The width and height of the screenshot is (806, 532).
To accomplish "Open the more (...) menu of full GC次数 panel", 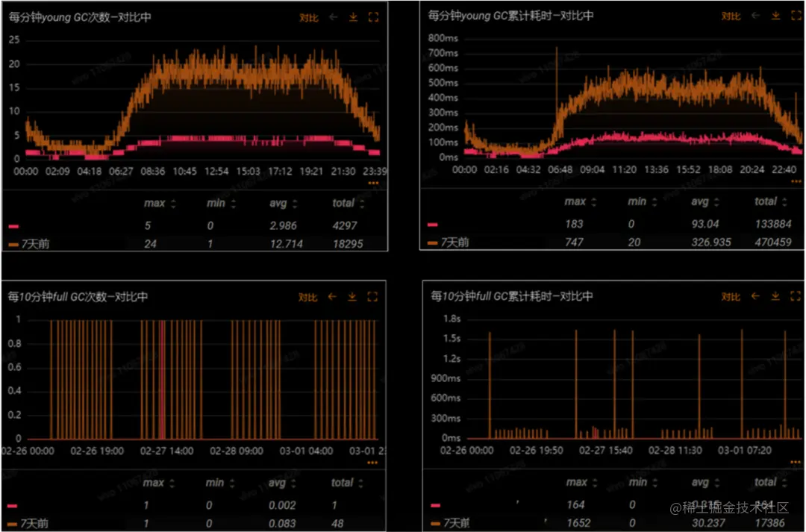I will click(x=372, y=463).
